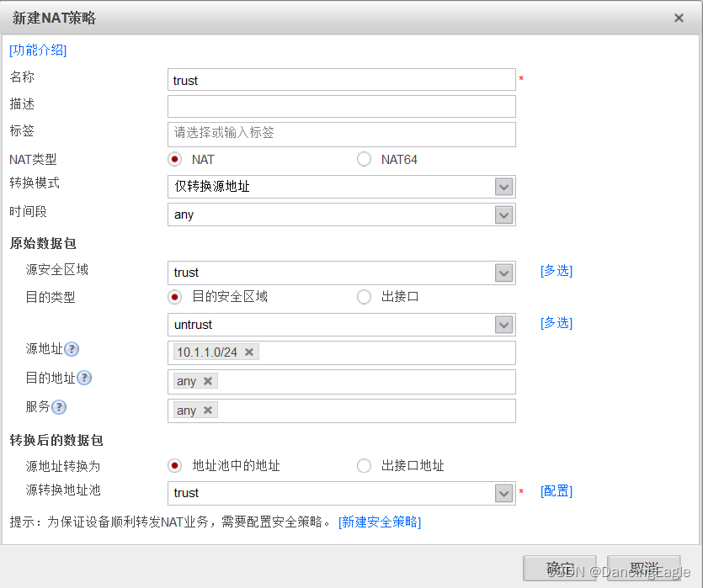Viewport: 703px width, 588px height.
Task: Click the 时间段 combo box showing any
Action: 342,215
